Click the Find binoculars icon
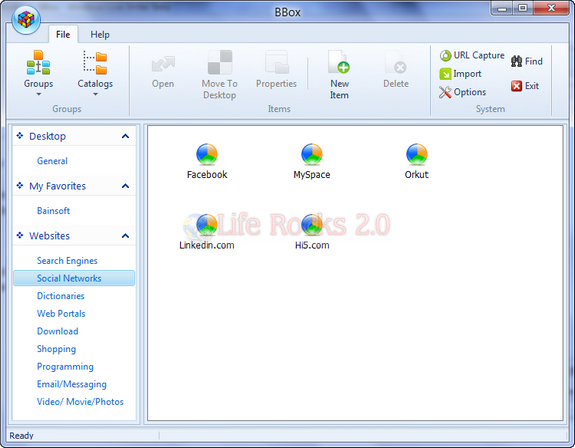This screenshot has width=575, height=448. click(x=516, y=61)
